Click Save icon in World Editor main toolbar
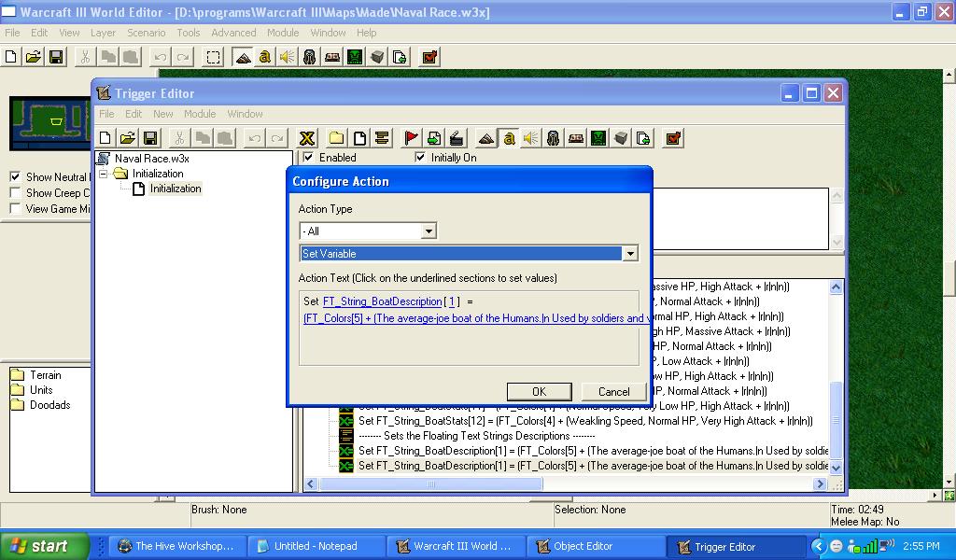The width and height of the screenshot is (956, 560). click(x=56, y=57)
